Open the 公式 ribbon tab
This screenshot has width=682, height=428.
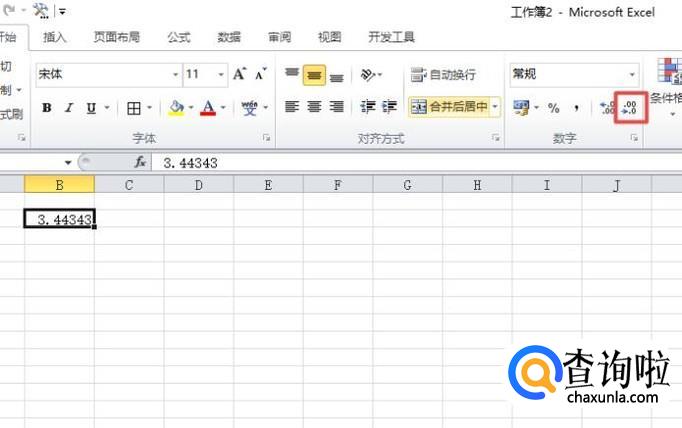pos(179,37)
